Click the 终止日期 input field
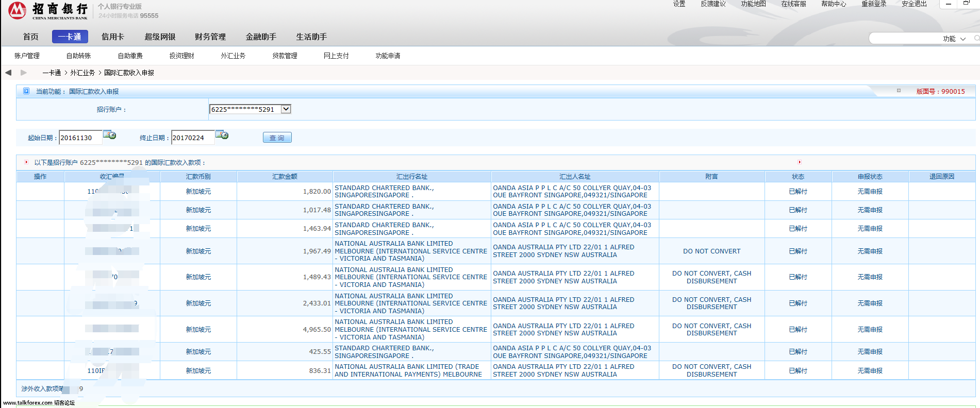980x408 pixels. 193,138
